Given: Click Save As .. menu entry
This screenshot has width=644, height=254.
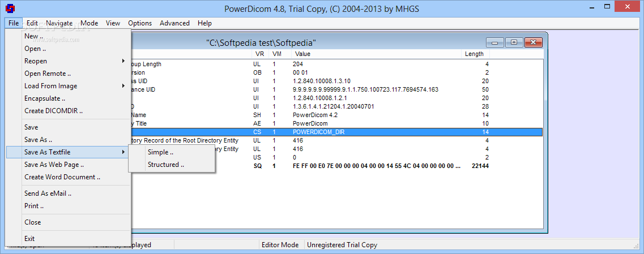Looking at the screenshot, I should 69,140.
